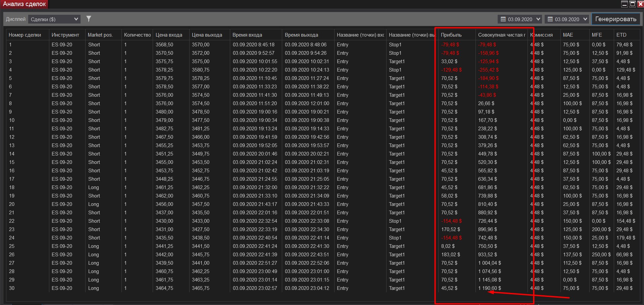Select the ETD value 91,98 $
644x305 pixels.
click(625, 53)
